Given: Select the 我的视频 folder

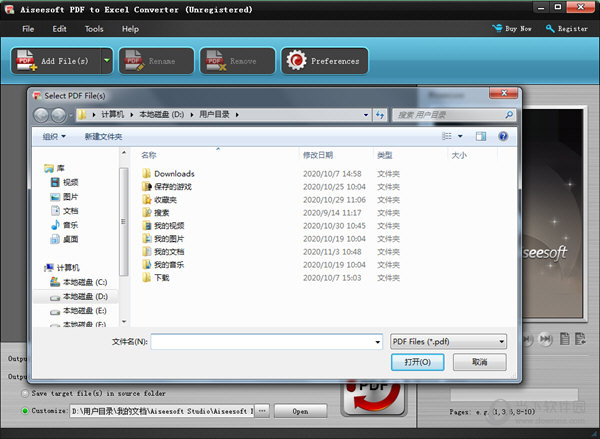Looking at the screenshot, I should (x=163, y=226).
